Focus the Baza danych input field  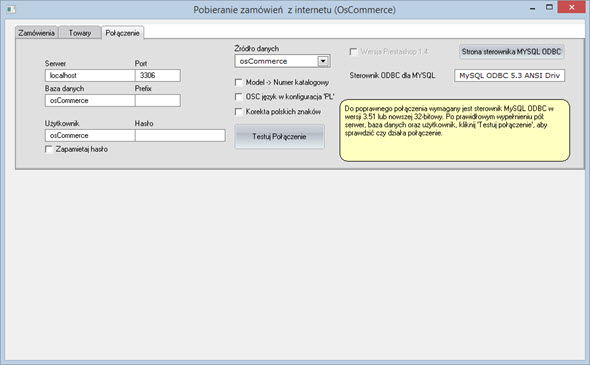pyautogui.click(x=90, y=100)
